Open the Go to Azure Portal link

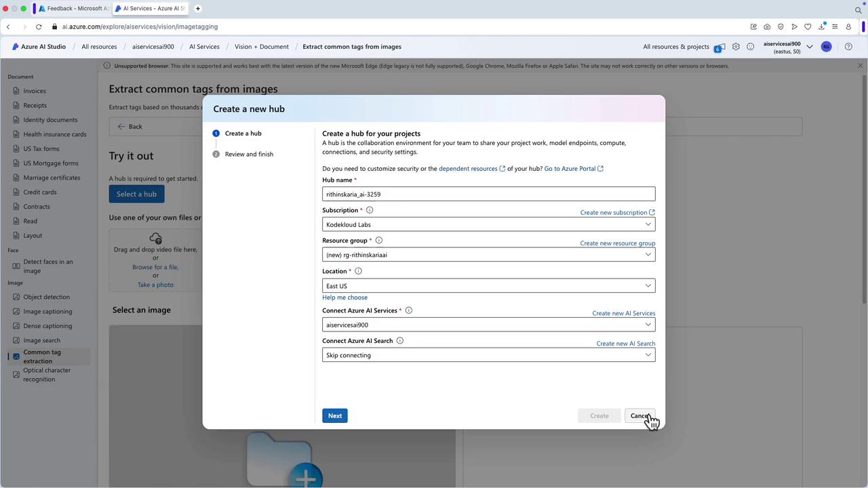click(x=574, y=169)
